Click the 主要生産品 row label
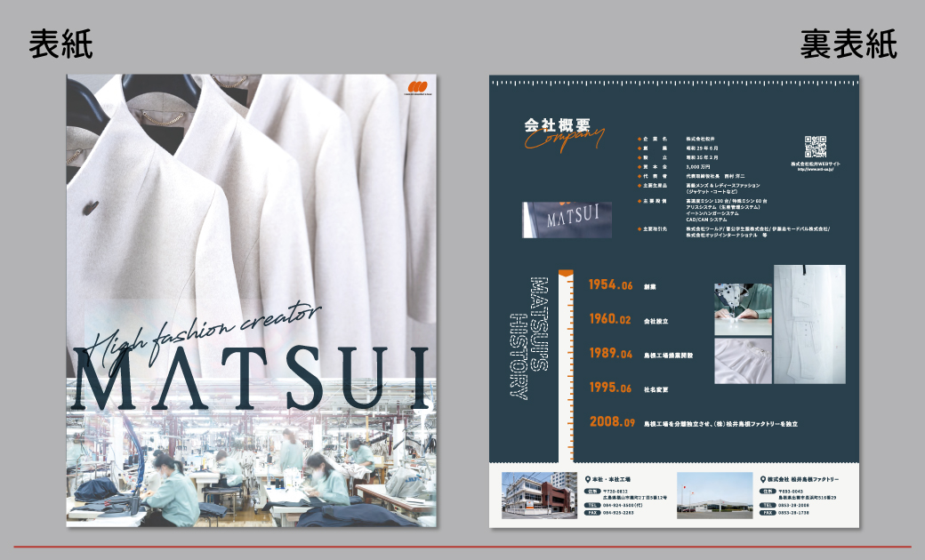This screenshot has width=925, height=560. pyautogui.click(x=655, y=186)
